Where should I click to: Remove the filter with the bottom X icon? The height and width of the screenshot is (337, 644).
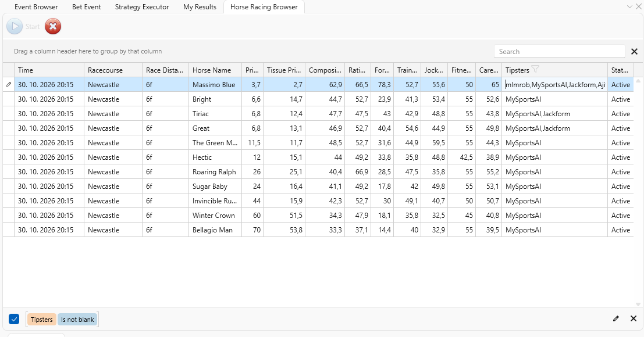[x=634, y=318]
